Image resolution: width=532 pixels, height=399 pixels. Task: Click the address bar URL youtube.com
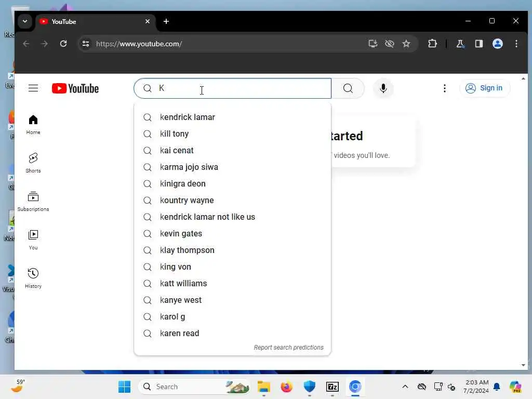(x=139, y=44)
